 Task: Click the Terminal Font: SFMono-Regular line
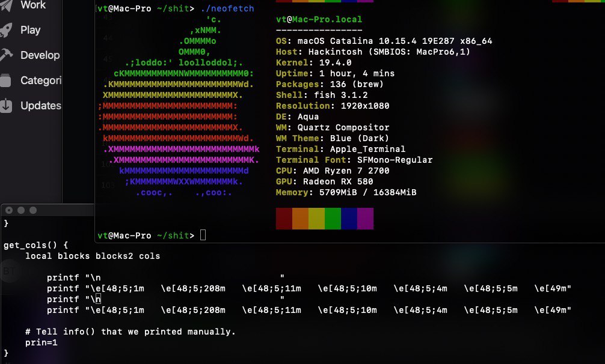point(354,159)
